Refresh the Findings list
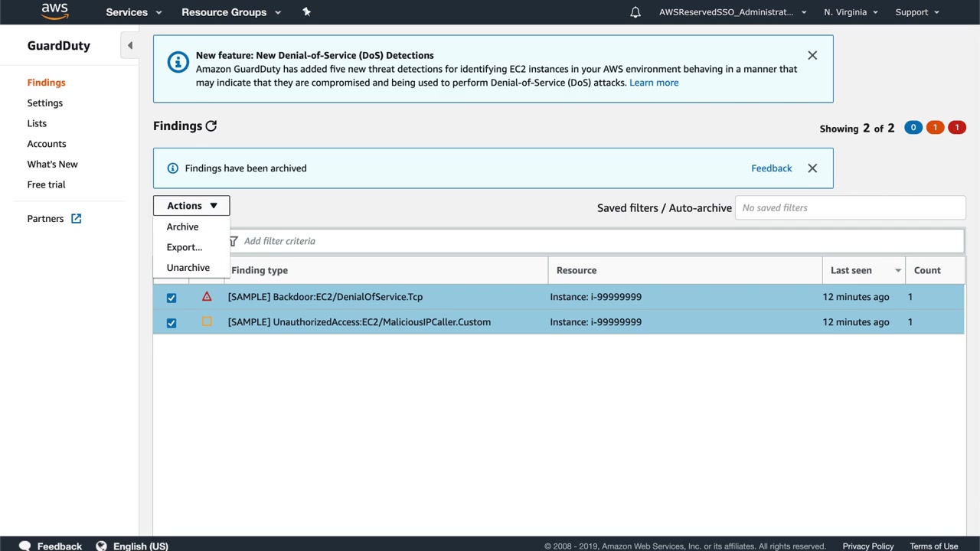Screen dimensions: 980x551 point(211,126)
